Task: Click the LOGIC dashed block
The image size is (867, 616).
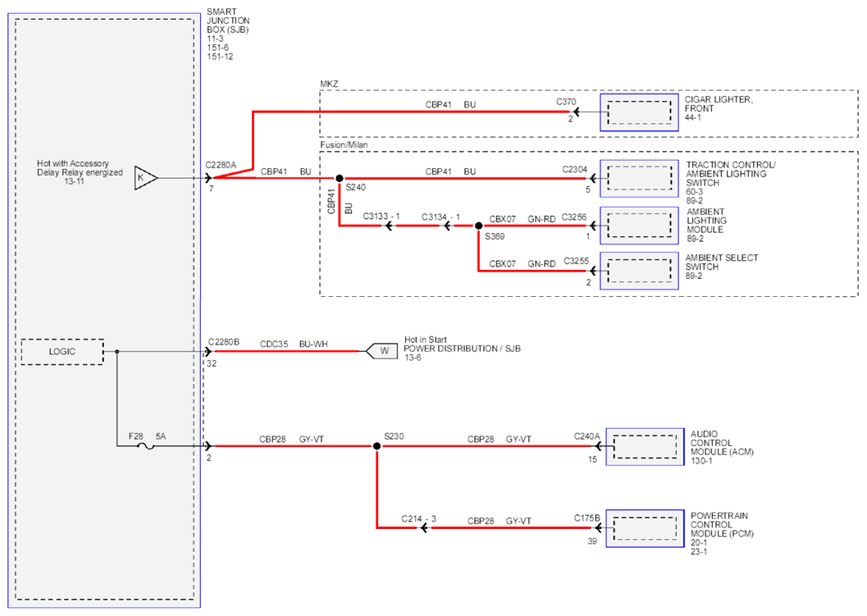Action: 62,352
